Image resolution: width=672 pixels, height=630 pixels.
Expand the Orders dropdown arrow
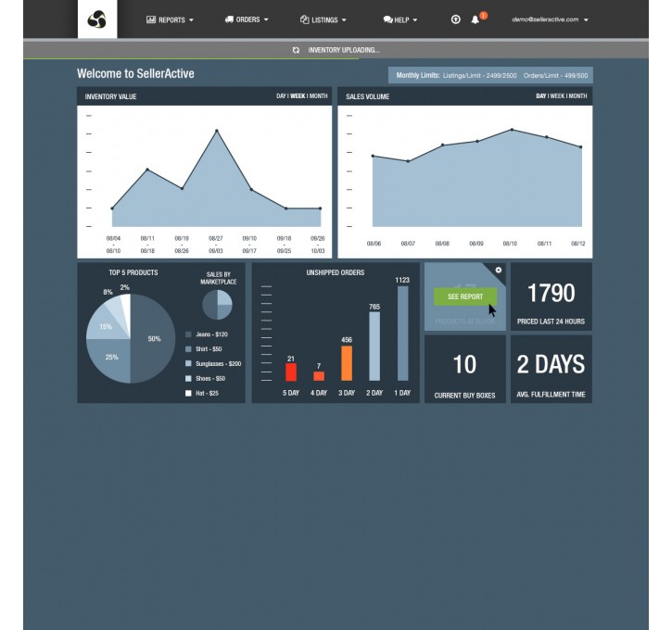[266, 19]
